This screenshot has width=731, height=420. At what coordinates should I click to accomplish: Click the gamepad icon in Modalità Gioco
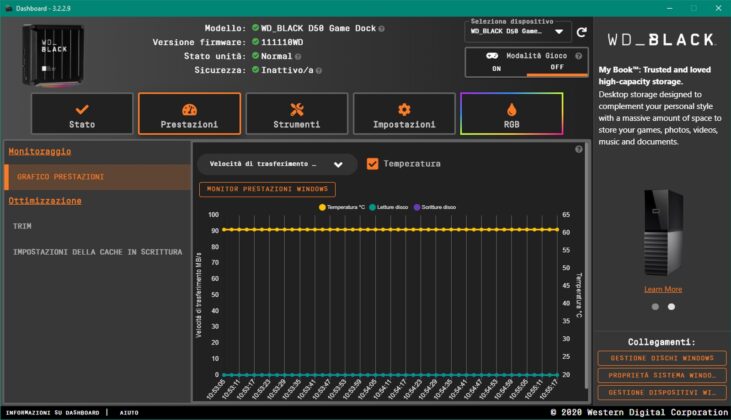pos(492,55)
